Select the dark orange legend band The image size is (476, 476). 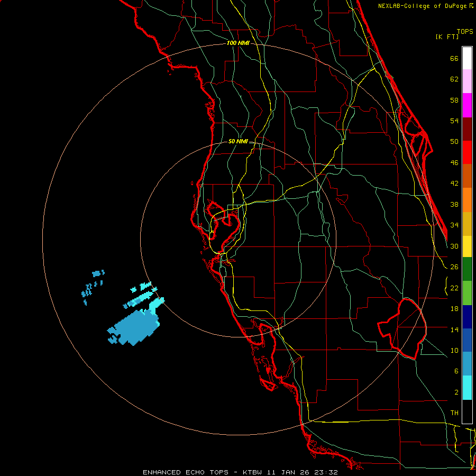point(467,176)
